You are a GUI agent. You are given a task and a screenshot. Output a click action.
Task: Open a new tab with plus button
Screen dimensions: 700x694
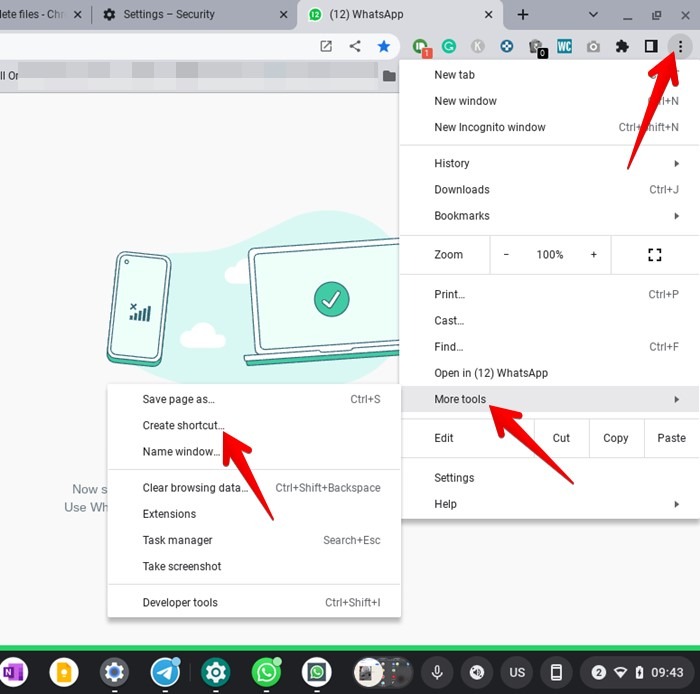pos(523,15)
